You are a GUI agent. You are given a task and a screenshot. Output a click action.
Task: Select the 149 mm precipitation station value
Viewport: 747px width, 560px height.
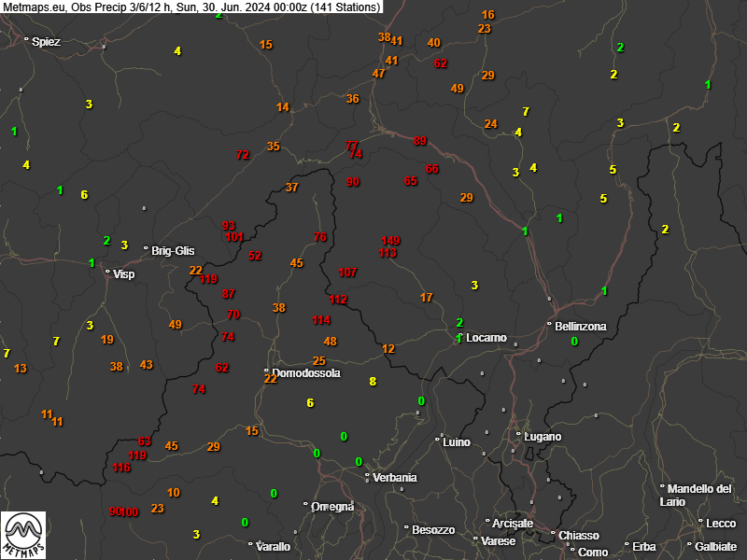point(390,241)
